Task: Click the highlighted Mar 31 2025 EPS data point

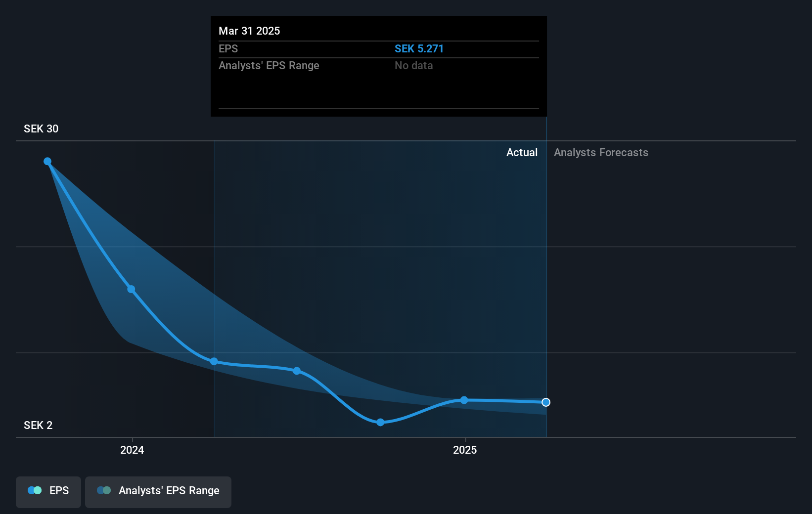Action: pos(546,402)
